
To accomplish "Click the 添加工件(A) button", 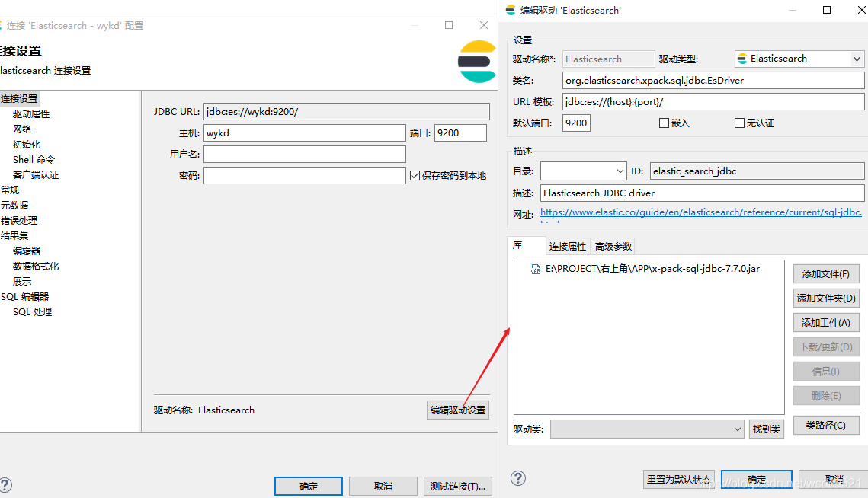I will (x=826, y=323).
